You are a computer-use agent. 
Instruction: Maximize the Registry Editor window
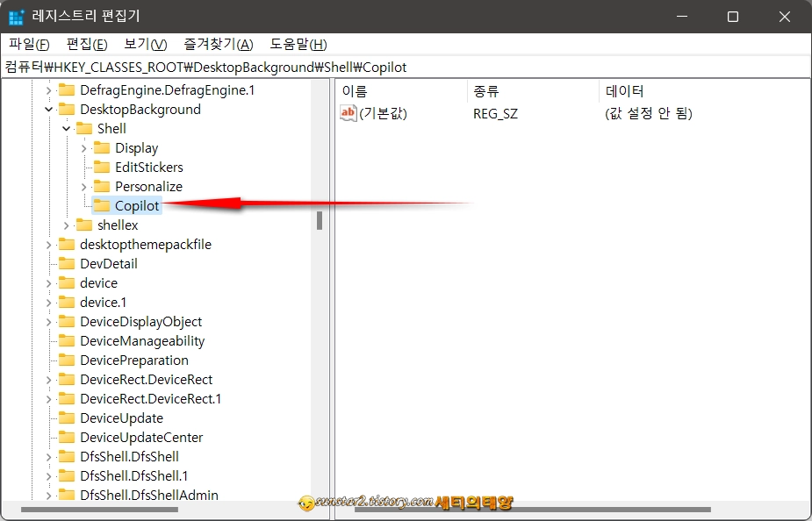click(x=733, y=17)
